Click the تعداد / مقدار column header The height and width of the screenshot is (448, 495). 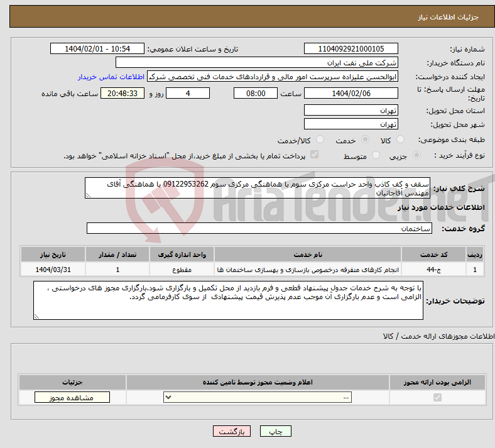[x=117, y=254]
